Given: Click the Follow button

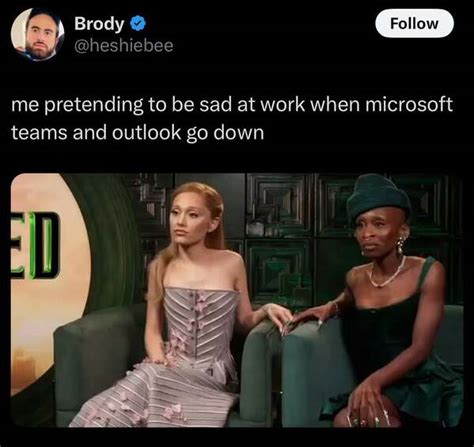Looking at the screenshot, I should coord(414,23).
